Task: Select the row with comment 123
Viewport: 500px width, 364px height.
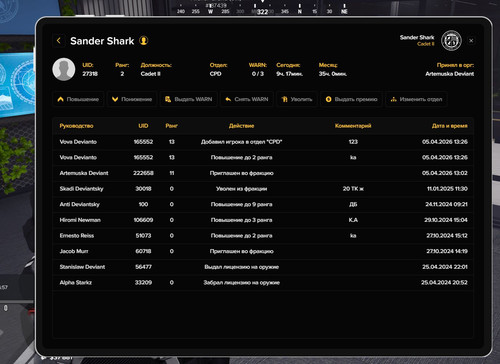Action: (x=263, y=142)
